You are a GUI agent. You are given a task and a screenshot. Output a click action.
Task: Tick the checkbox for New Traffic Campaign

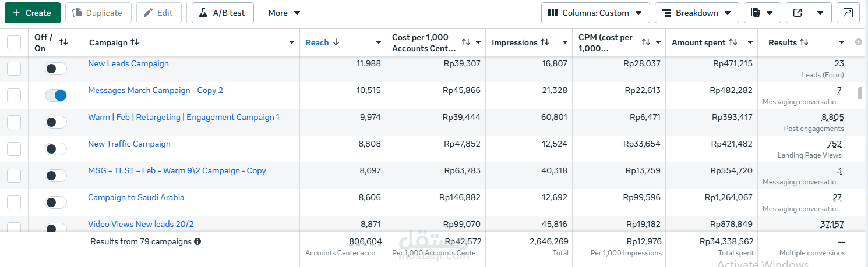coord(14,149)
